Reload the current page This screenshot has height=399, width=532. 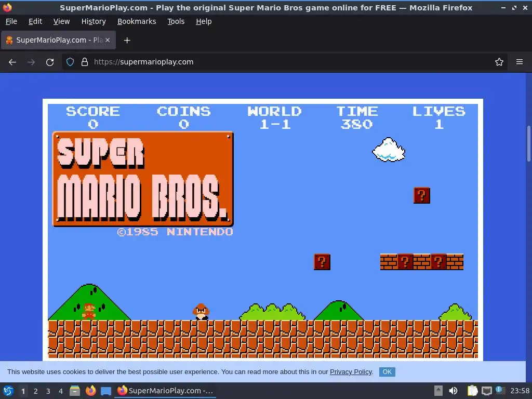tap(50, 62)
